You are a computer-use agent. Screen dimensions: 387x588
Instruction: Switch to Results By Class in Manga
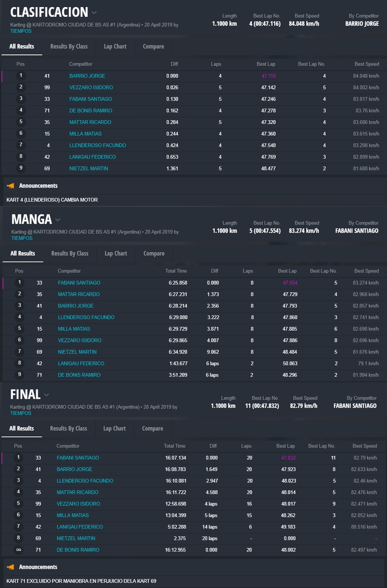pos(70,253)
